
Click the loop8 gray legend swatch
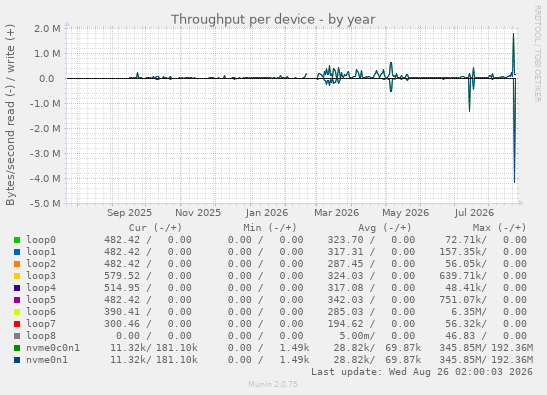[x=17, y=336]
